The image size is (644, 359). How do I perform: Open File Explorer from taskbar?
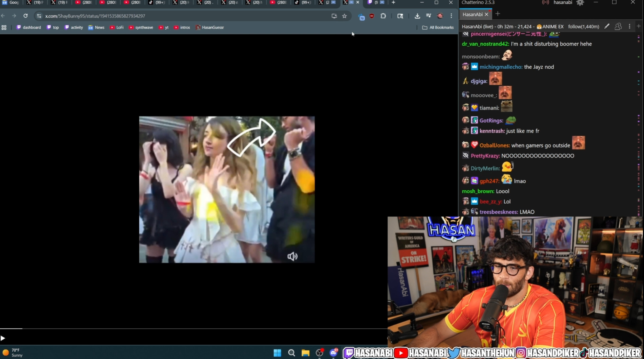[305, 353]
